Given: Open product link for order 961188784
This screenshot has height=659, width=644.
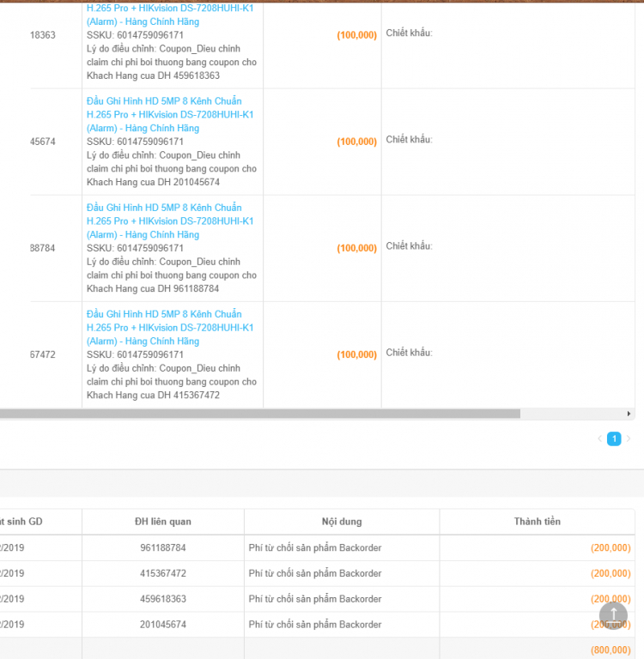Looking at the screenshot, I should [x=170, y=221].
